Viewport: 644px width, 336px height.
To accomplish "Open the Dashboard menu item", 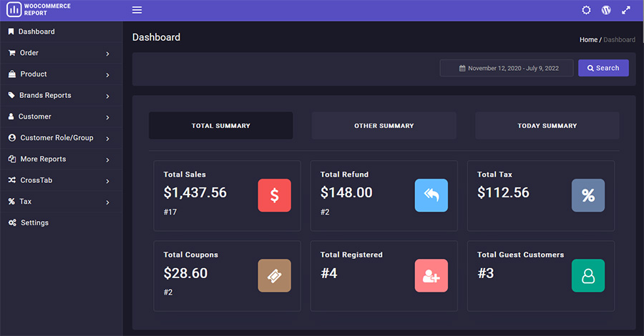I will click(62, 31).
